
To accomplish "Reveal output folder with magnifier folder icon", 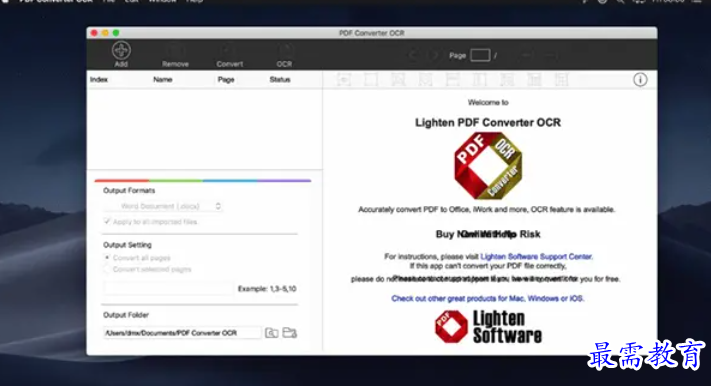I will pos(271,333).
